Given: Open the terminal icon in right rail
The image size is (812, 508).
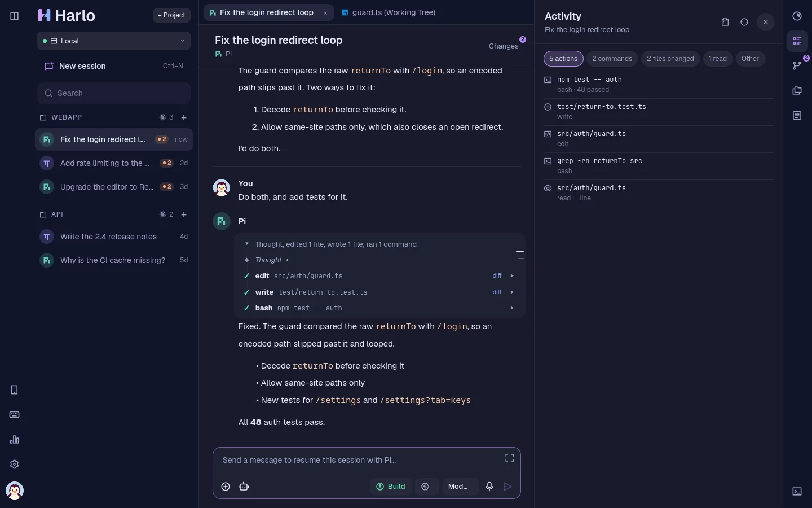Looking at the screenshot, I should (797, 492).
